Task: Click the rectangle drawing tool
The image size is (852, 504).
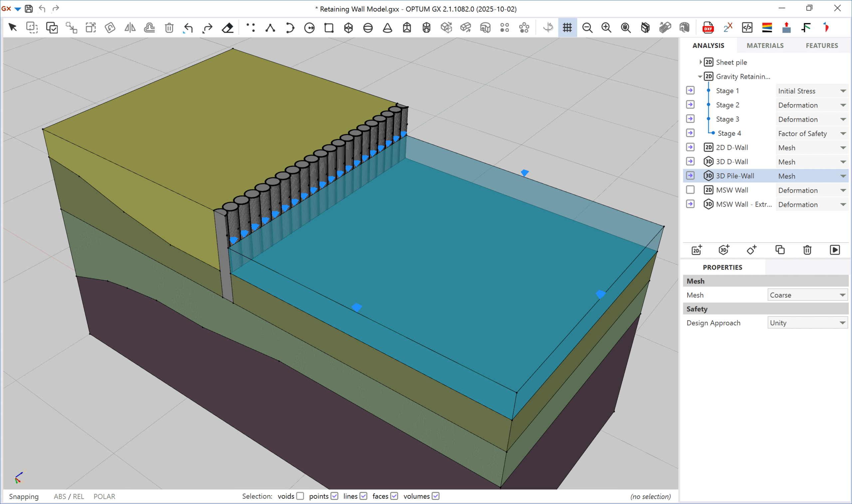Action: point(328,28)
